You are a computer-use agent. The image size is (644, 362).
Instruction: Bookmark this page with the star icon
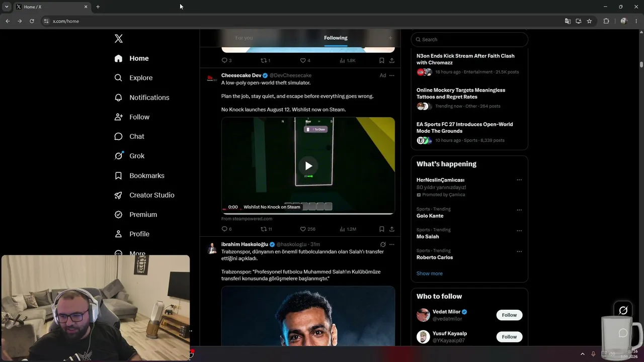coord(589,21)
